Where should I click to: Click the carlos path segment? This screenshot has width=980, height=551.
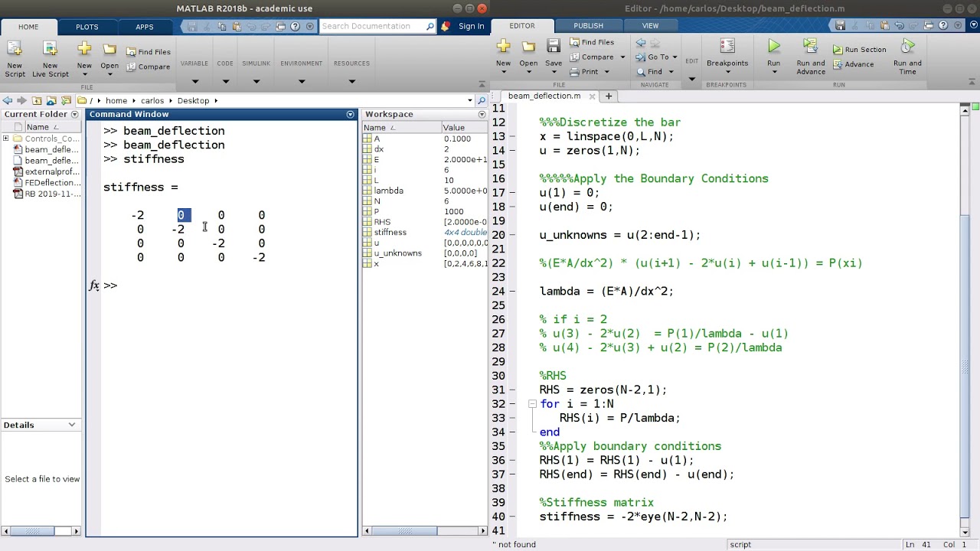tap(152, 100)
